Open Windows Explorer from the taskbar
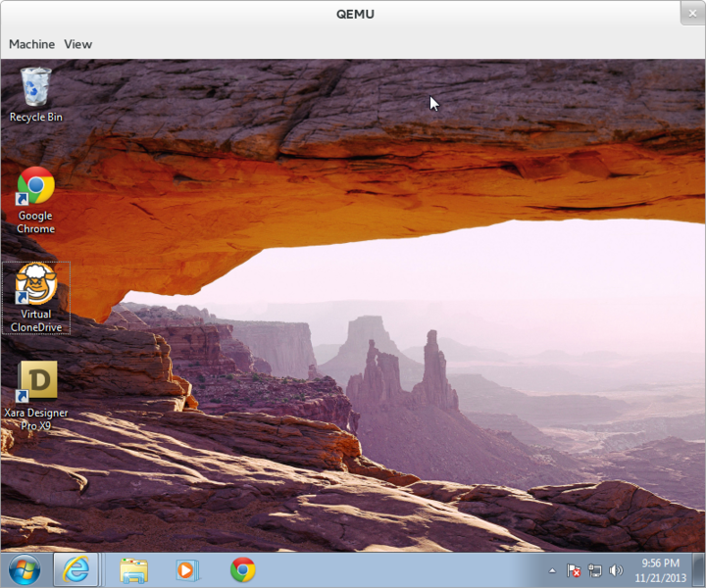The height and width of the screenshot is (588, 706). pos(133,569)
